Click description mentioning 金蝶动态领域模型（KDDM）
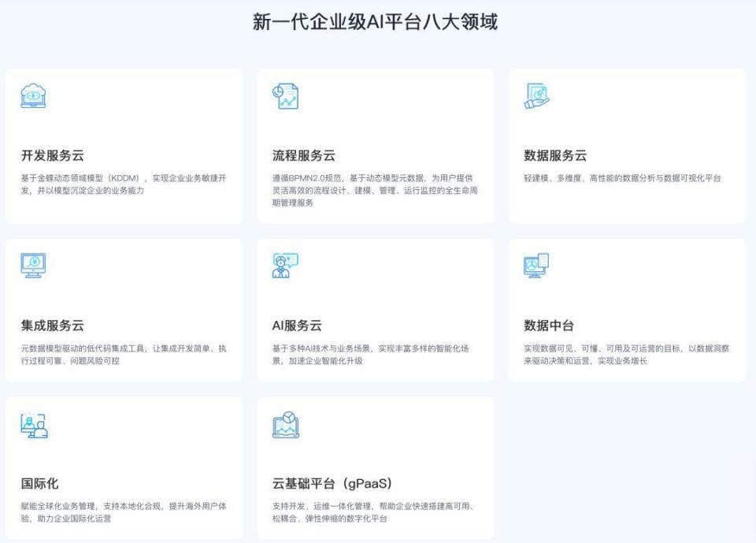Screen dimensions: 756x543 pos(124,184)
